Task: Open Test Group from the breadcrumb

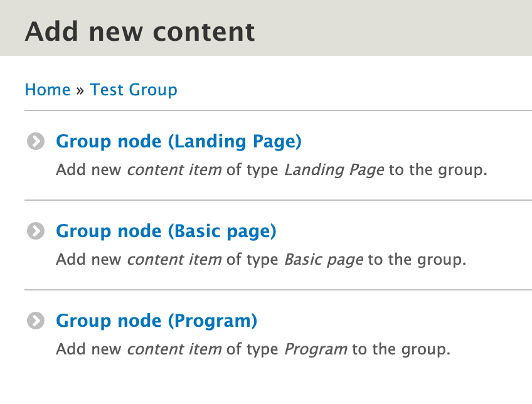Action: [134, 90]
